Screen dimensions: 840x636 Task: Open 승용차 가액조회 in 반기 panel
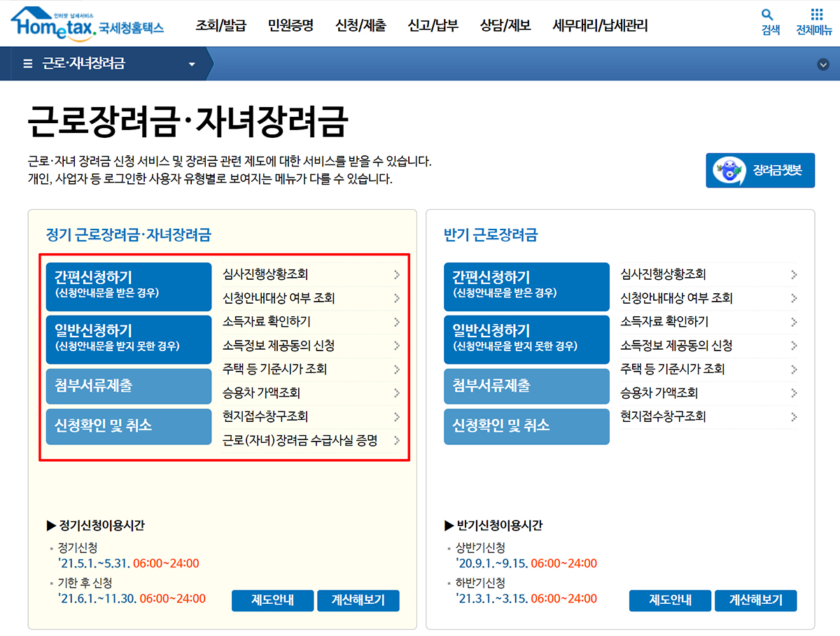(x=709, y=393)
